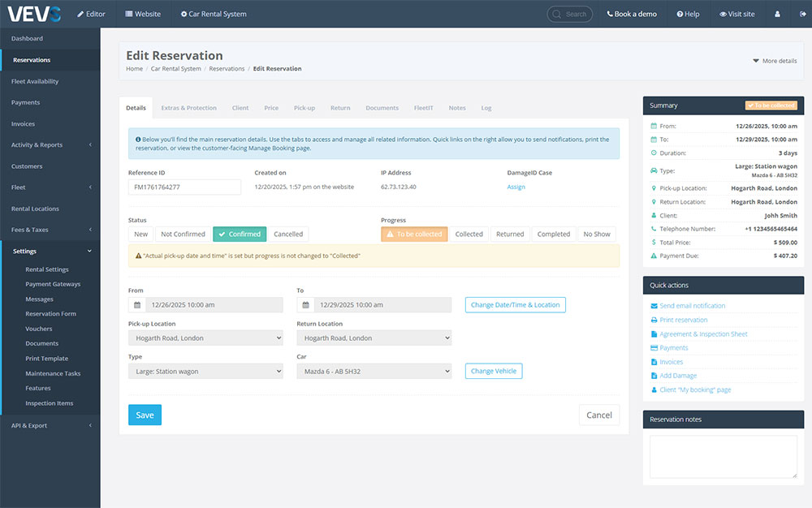Screen dimensions: 812x508
Task: Mark progress as No Show
Action: pyautogui.click(x=596, y=234)
